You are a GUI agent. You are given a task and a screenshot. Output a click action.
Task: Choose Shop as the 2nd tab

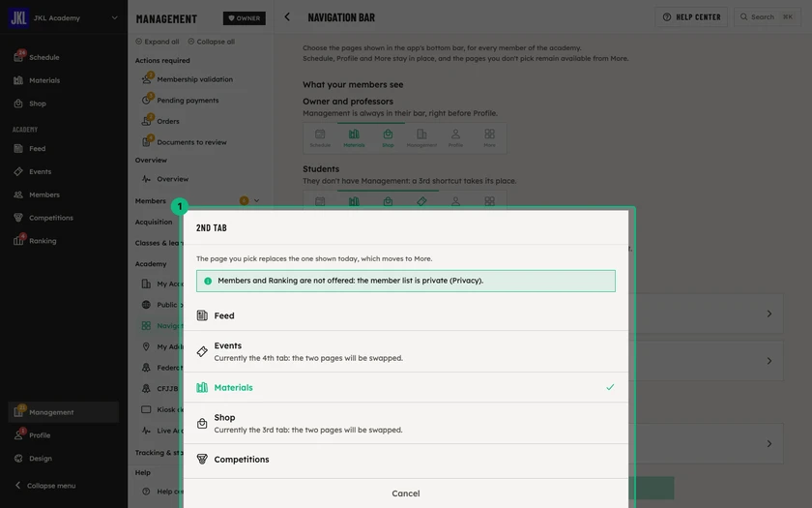coord(405,423)
